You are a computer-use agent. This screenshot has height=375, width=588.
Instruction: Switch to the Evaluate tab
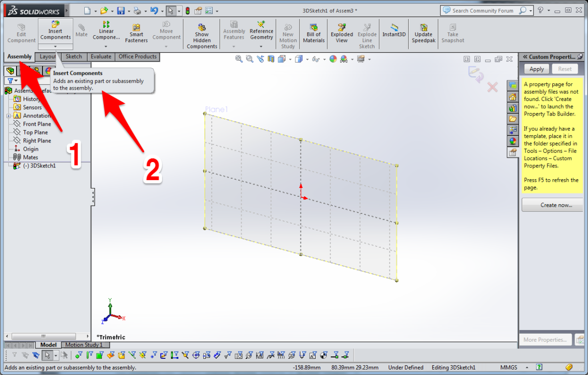click(100, 57)
